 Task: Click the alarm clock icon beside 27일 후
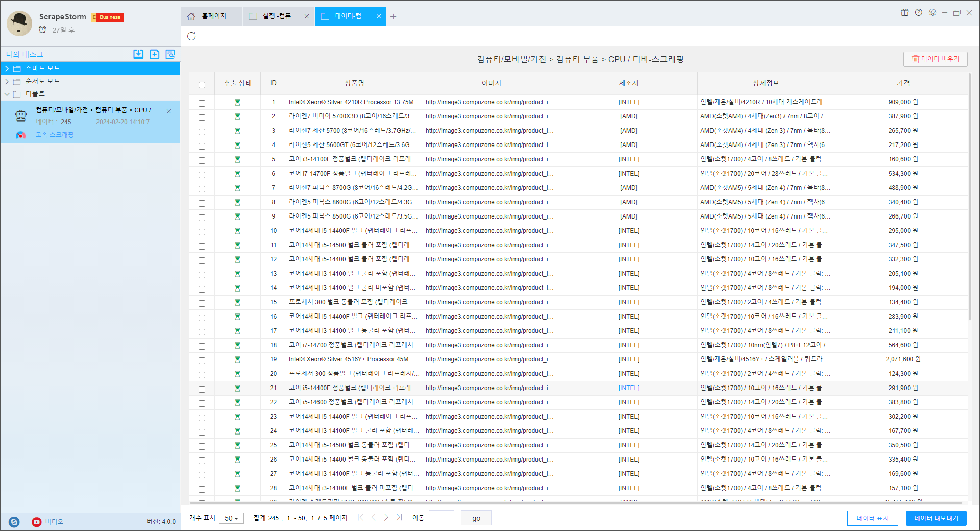(43, 30)
